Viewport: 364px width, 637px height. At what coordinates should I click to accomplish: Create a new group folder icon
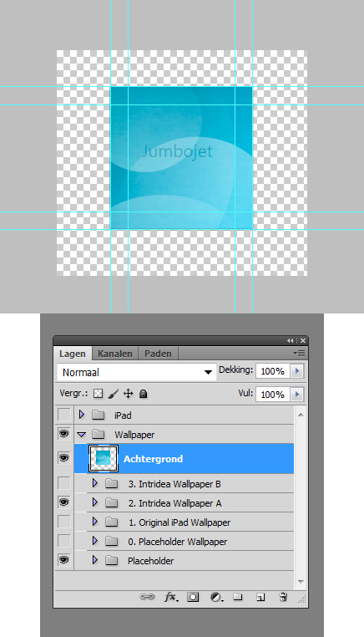[238, 597]
